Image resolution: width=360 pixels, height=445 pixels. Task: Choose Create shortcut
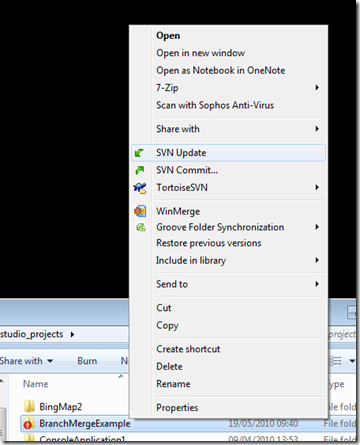coord(229,349)
